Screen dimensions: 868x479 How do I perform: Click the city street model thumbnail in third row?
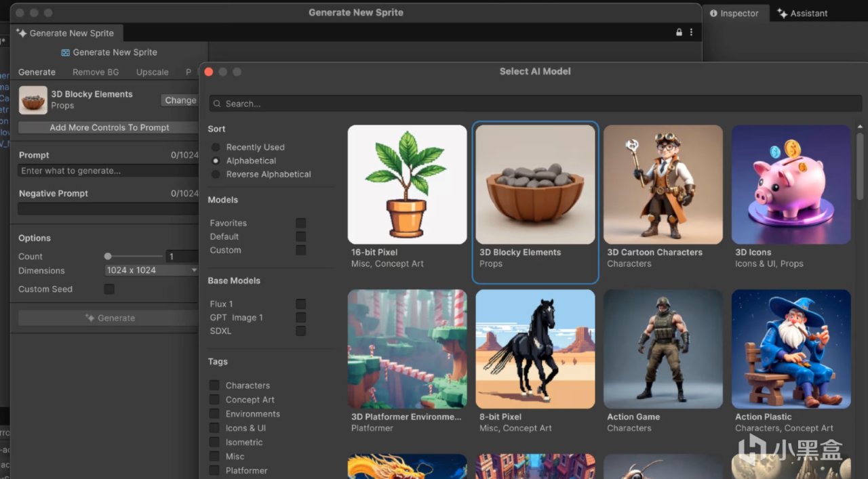point(535,467)
